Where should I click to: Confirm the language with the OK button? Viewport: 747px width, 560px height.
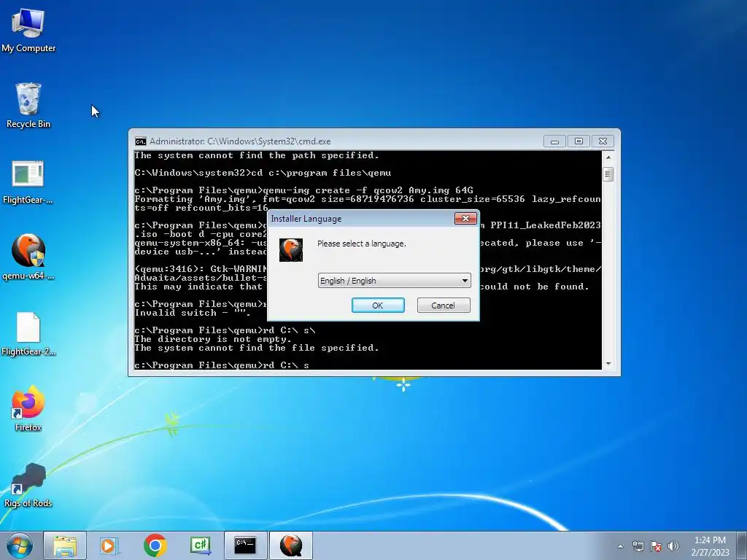pos(378,306)
